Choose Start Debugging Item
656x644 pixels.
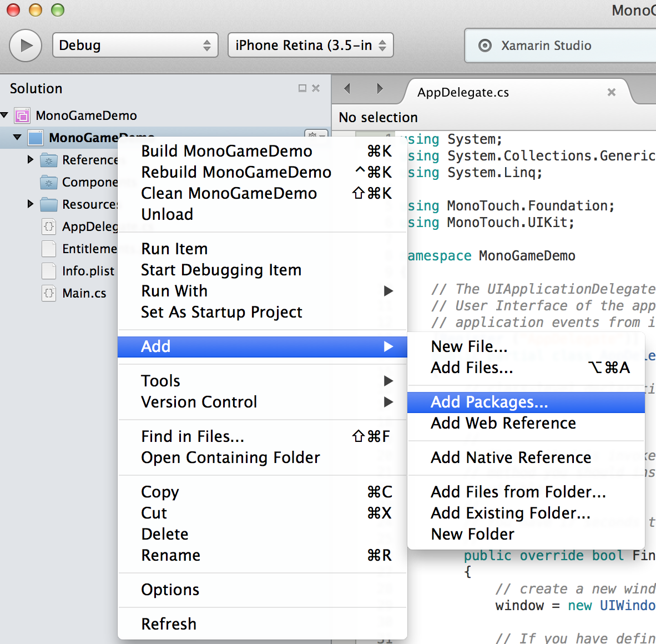[263, 270]
